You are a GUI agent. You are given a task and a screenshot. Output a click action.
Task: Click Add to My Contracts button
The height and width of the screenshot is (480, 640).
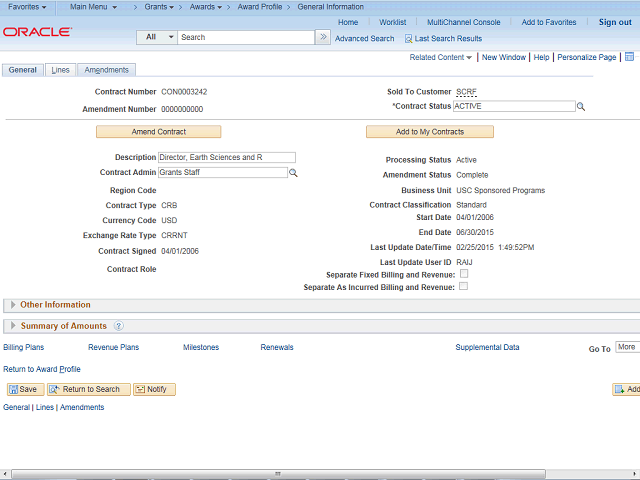click(x=429, y=132)
